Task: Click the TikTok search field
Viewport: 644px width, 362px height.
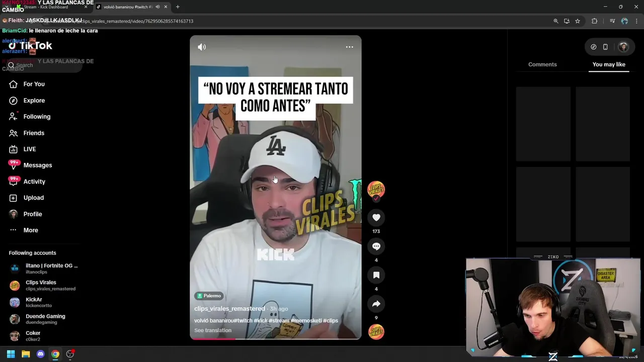Action: click(44, 65)
